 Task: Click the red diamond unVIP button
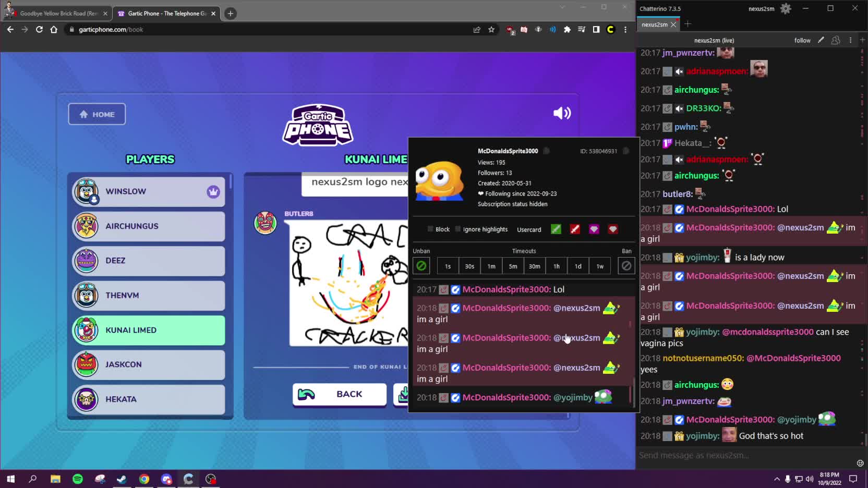point(613,229)
